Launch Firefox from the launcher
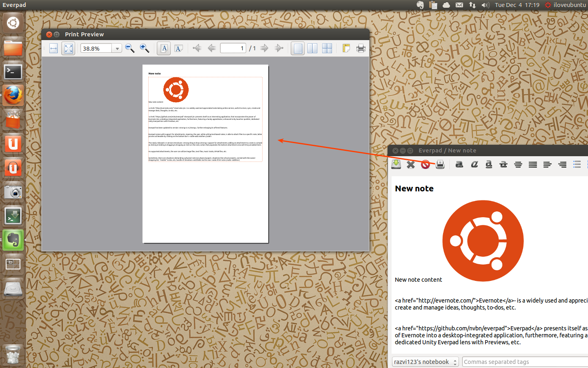This screenshot has width=588, height=368. coord(13,96)
